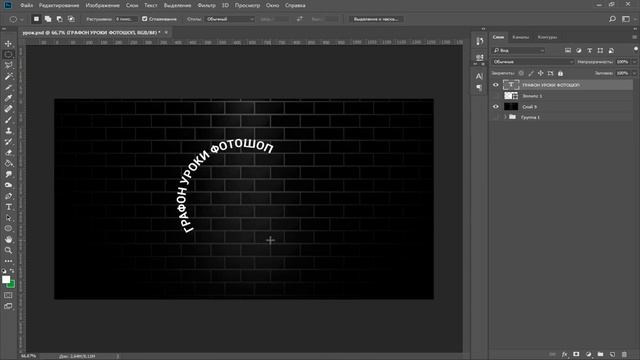Switch to the Каналы tab
This screenshot has width=640, height=360.
(x=521, y=37)
